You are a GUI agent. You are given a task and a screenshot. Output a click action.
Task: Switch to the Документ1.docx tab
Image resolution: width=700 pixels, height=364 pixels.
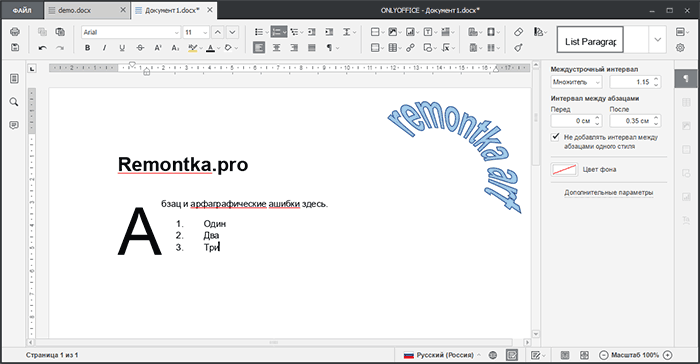coord(172,10)
